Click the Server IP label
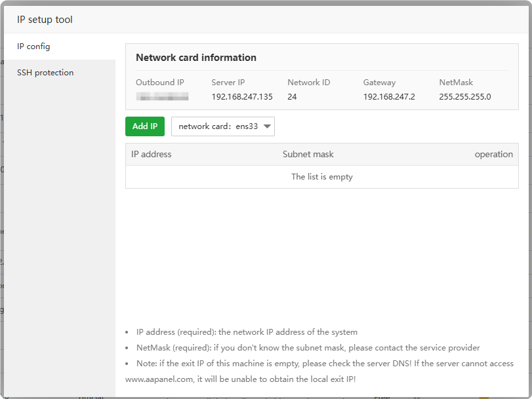The image size is (532, 399). [228, 83]
